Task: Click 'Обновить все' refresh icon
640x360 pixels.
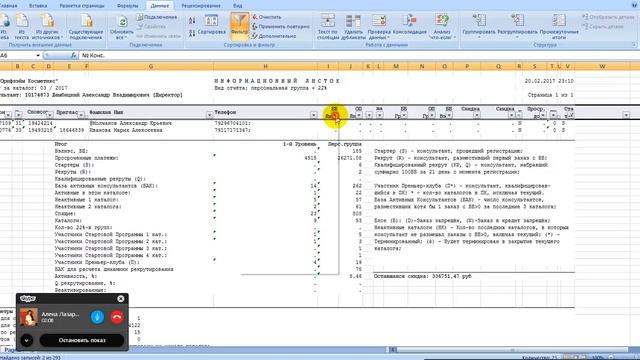Action: coord(122,27)
